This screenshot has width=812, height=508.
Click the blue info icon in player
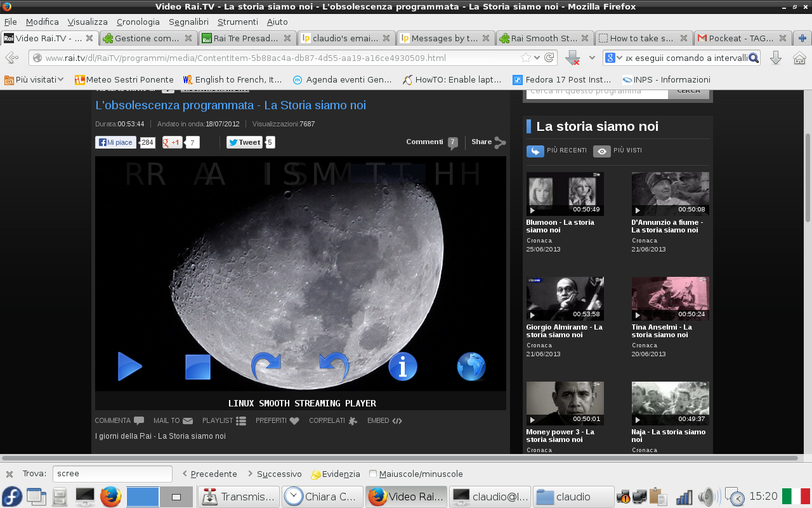pos(403,366)
